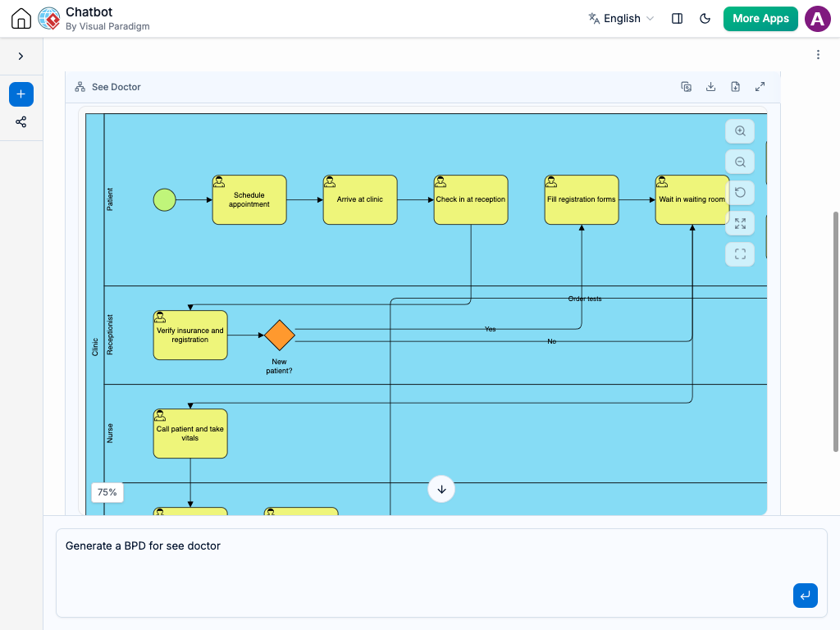The width and height of the screenshot is (840, 630).
Task: Fit diagram to screen icon
Action: coord(740,223)
